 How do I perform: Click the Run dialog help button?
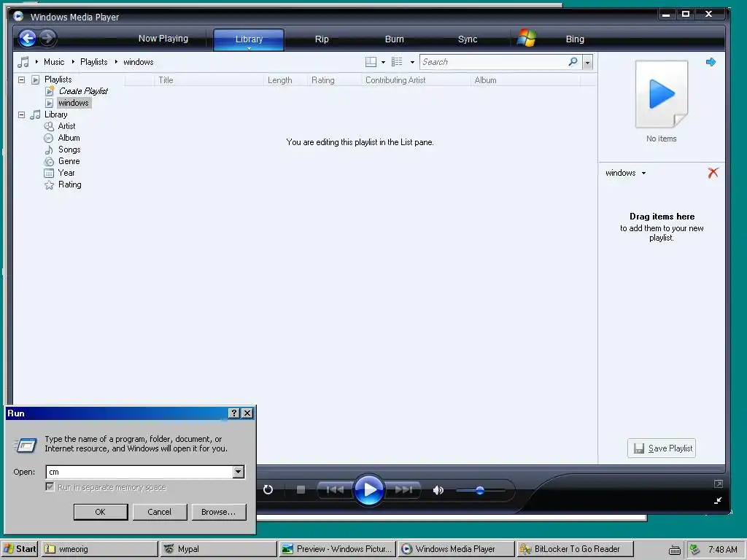coord(234,413)
